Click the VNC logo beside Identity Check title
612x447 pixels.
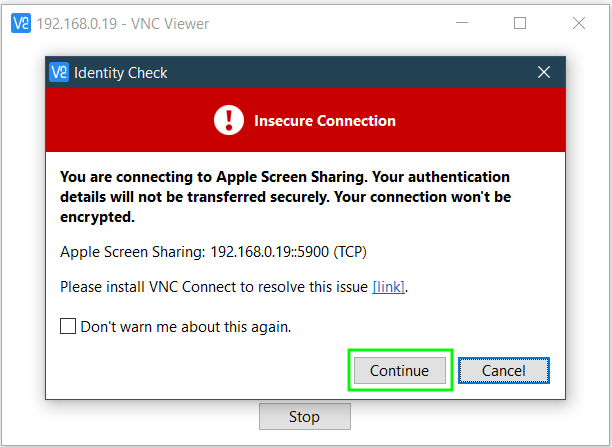(59, 72)
